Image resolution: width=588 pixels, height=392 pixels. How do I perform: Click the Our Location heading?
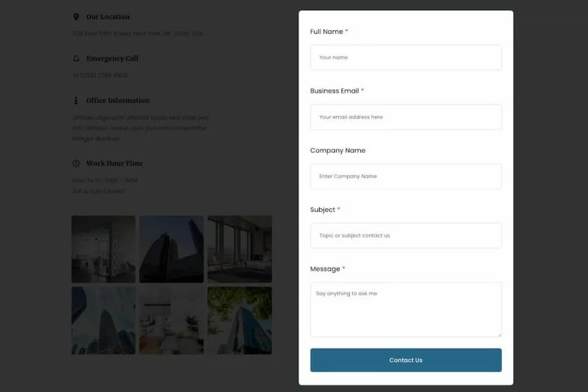(x=108, y=17)
